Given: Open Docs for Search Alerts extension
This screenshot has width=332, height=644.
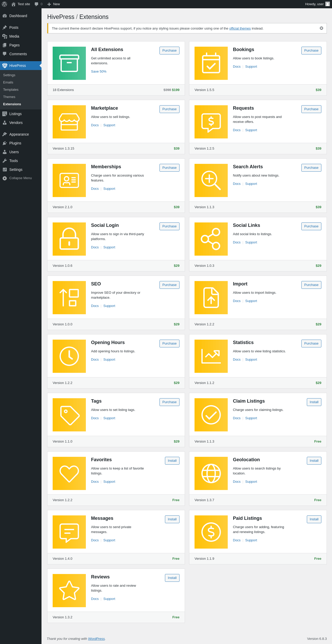Looking at the screenshot, I should (x=237, y=184).
